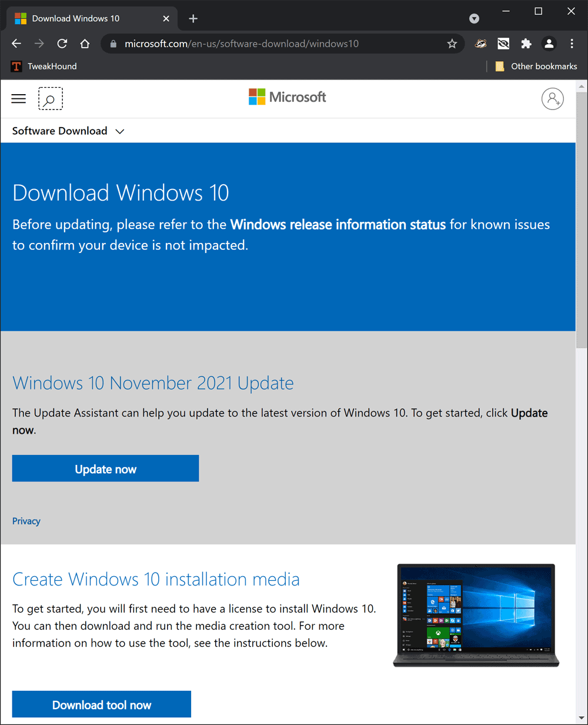Open the crossed-out eye extension
Image resolution: width=588 pixels, height=725 pixels.
point(503,44)
